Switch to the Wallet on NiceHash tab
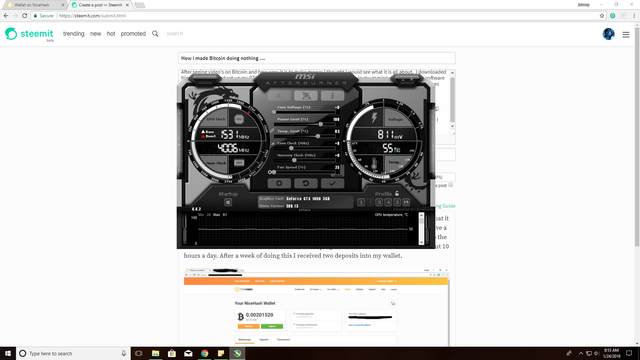This screenshot has height=360, width=640. click(35, 5)
